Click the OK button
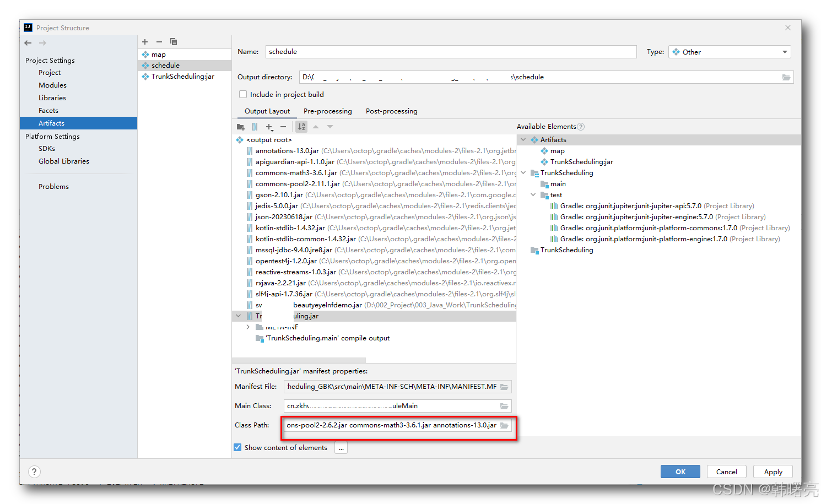The image size is (821, 504). pos(680,472)
